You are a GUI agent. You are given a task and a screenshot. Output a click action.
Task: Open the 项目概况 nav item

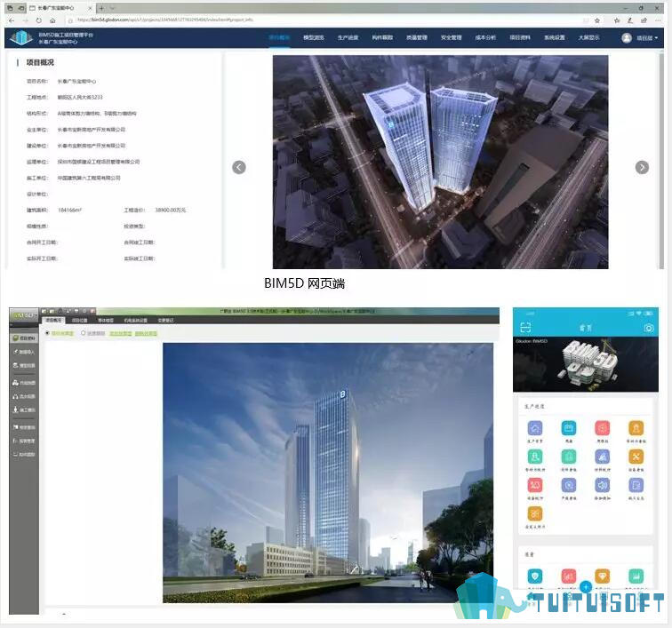pos(279,37)
